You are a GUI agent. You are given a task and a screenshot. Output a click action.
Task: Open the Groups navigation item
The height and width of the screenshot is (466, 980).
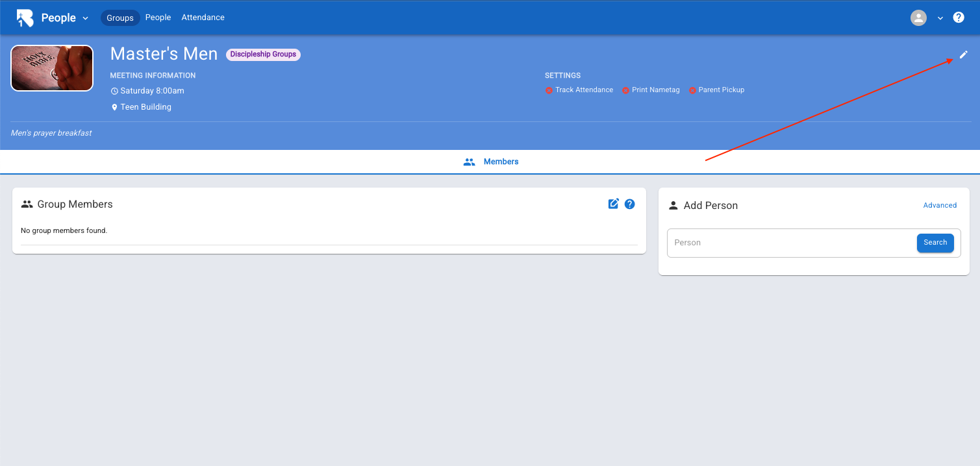click(x=120, y=18)
